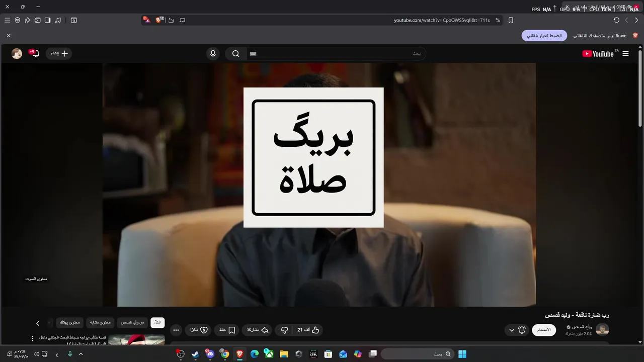This screenshot has width=644, height=362.
Task: Open Google Chrome in taskbar
Action: [x=225, y=354]
